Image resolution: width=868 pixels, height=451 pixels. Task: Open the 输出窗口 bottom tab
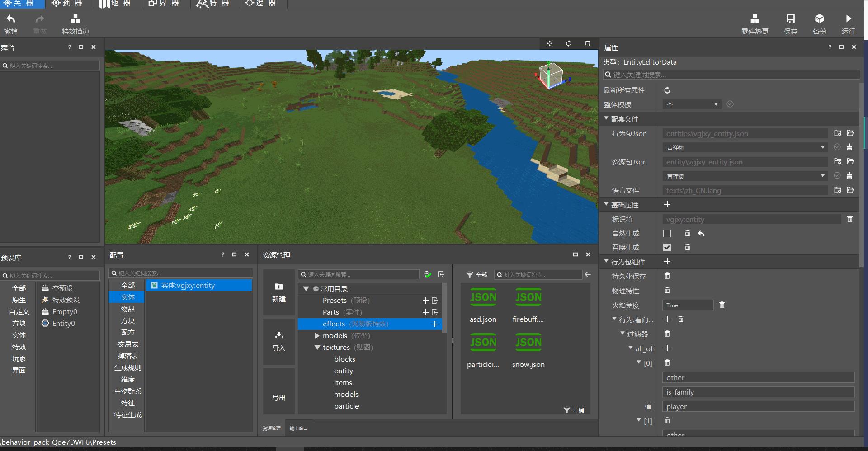(298, 428)
